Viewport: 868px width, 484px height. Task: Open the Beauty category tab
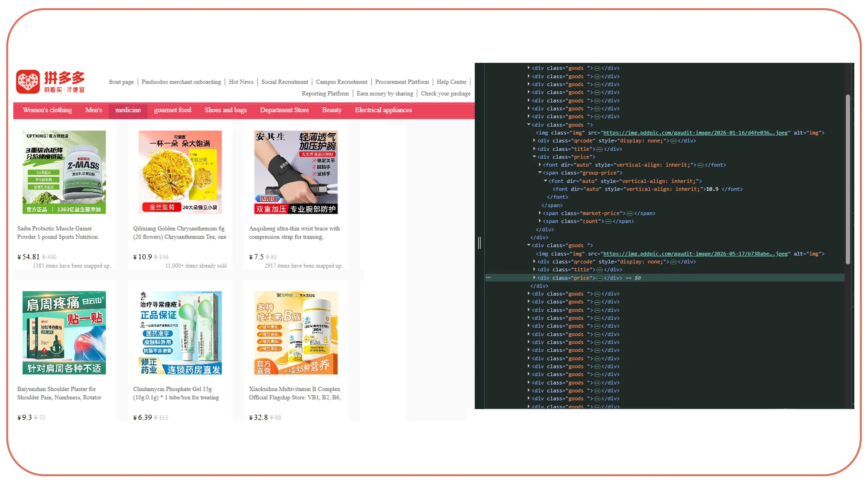tap(332, 110)
